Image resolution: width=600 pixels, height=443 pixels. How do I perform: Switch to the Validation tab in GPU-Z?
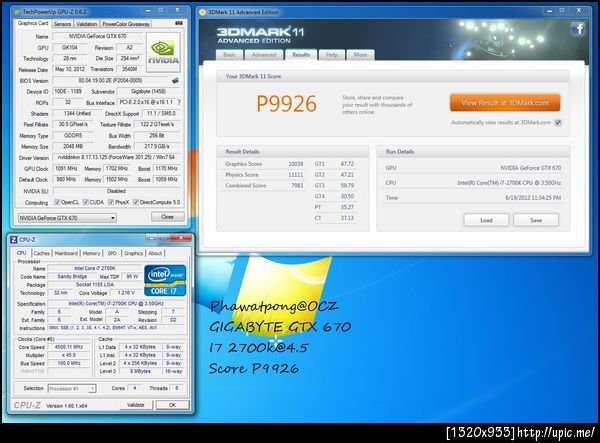click(x=86, y=24)
